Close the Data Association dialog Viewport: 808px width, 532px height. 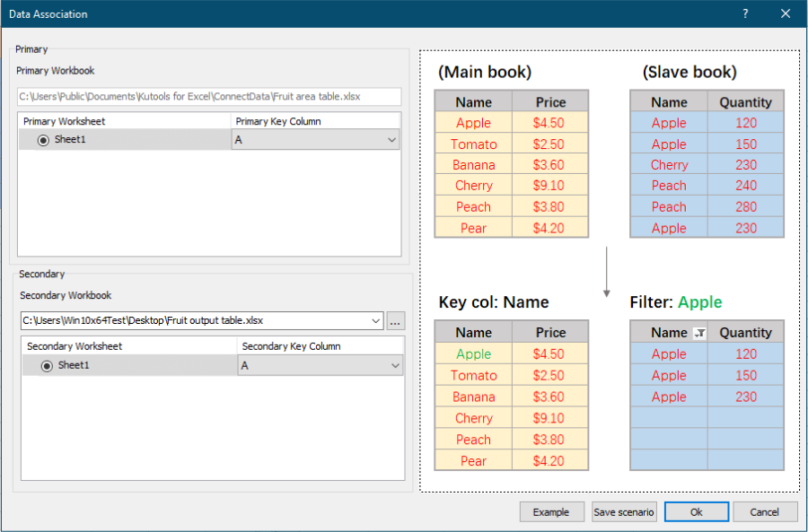[785, 13]
